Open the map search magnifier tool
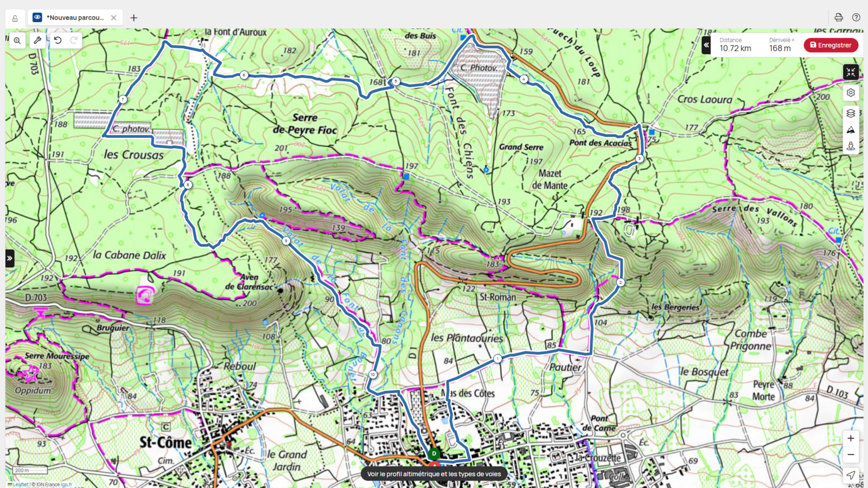Screen dimensions: 868x488 17,41
